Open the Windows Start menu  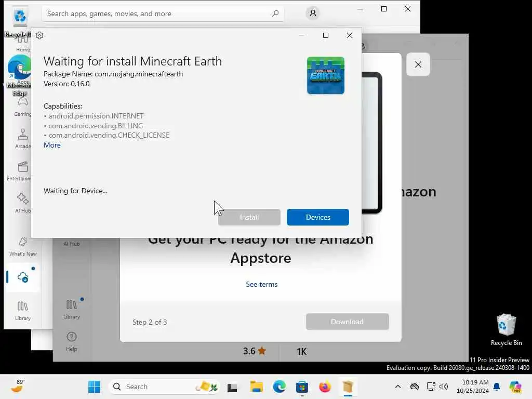(x=94, y=387)
